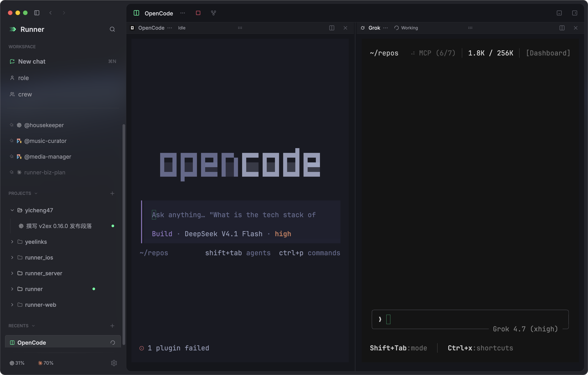This screenshot has width=588, height=375.
Task: Toggle the bottom panel layout icon
Action: tap(559, 13)
